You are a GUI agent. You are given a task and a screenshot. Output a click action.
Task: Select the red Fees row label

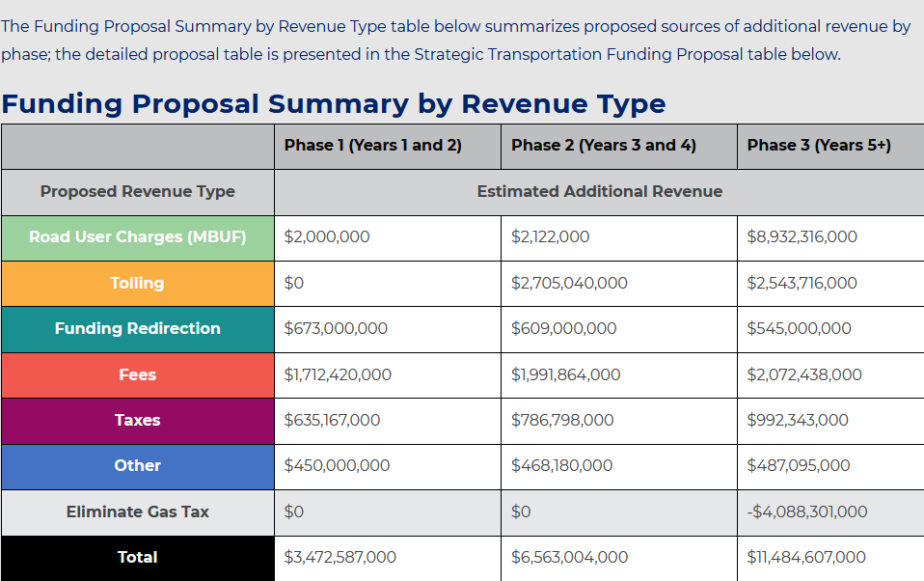click(x=137, y=374)
